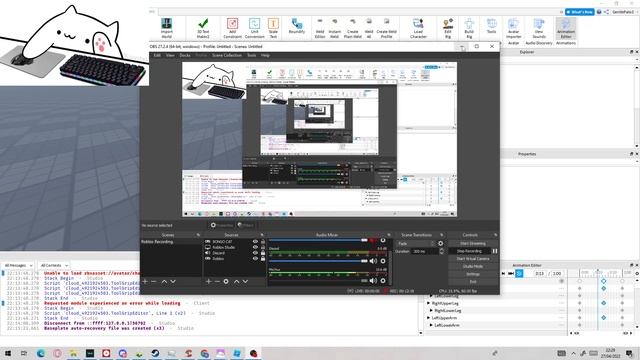Screen dimensions: 640x360
Task: Mute the Mic/Aux audio track
Action: 373,281
